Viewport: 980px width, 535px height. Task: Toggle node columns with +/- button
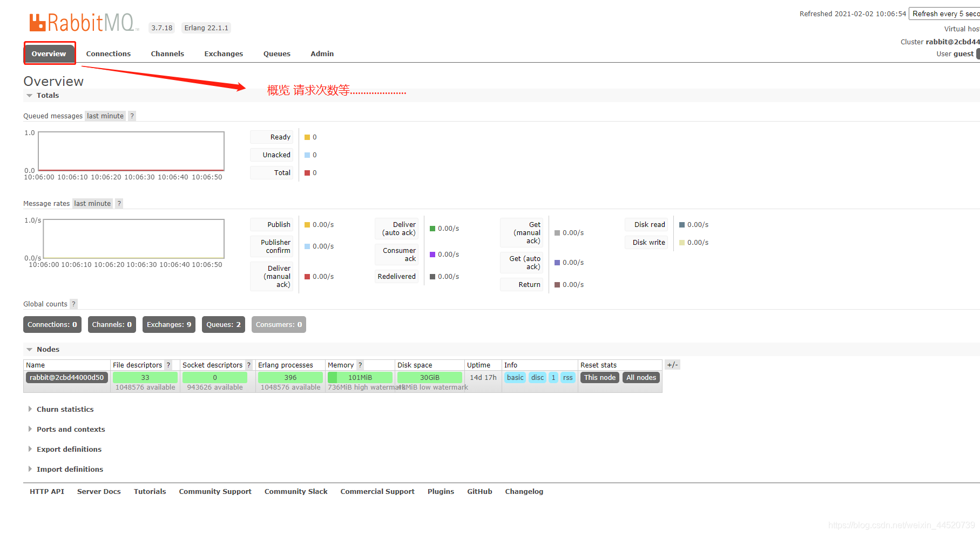tap(672, 365)
